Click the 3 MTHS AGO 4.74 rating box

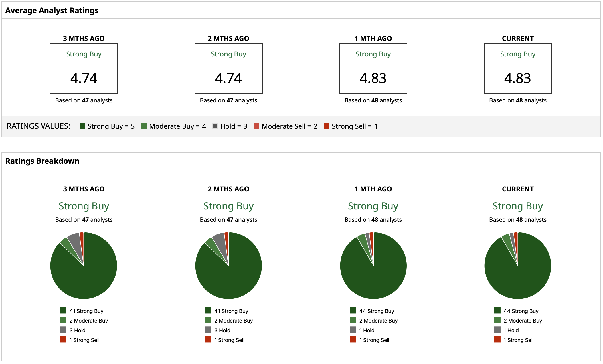[84, 68]
